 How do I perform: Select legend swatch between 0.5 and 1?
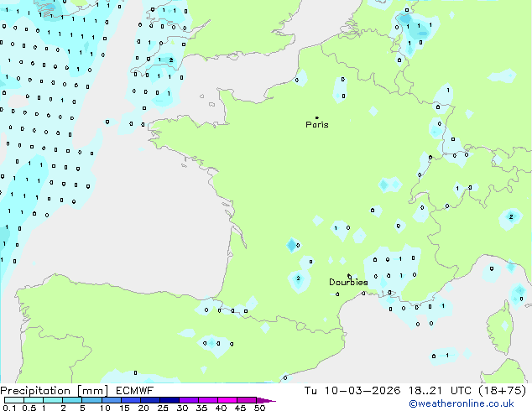[34, 400]
